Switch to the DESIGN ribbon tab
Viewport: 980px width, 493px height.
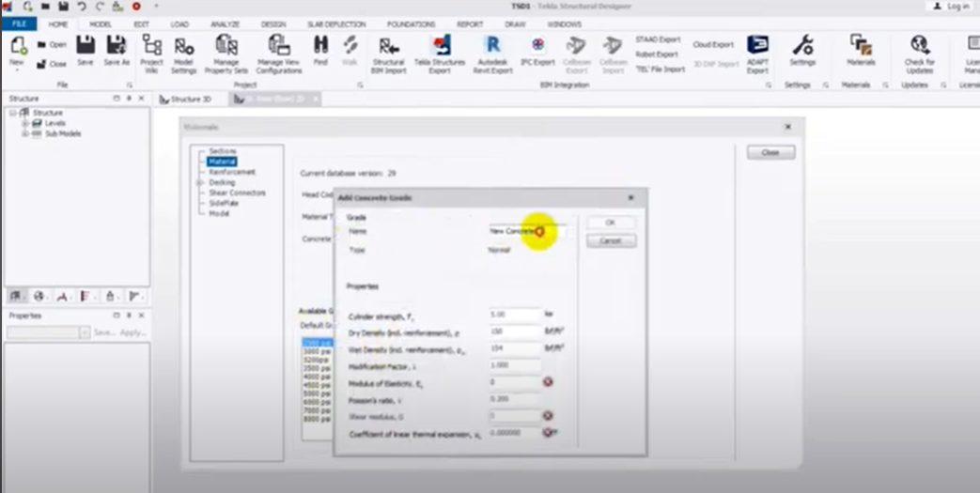tap(273, 24)
